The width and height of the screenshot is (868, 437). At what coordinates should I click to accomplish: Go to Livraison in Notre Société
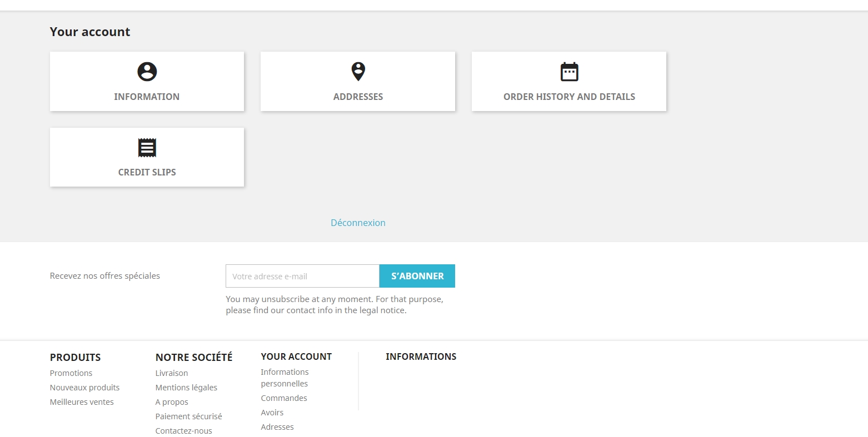[172, 373]
